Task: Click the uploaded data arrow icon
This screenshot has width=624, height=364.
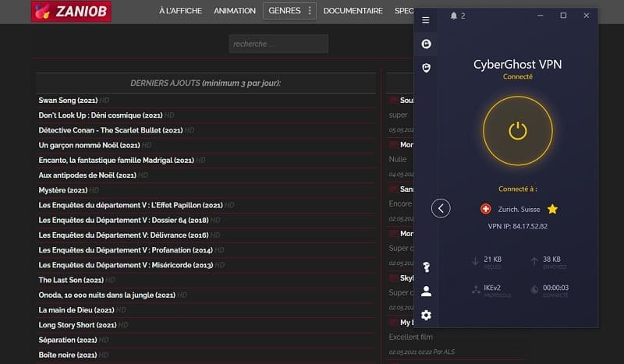Action: (534, 261)
